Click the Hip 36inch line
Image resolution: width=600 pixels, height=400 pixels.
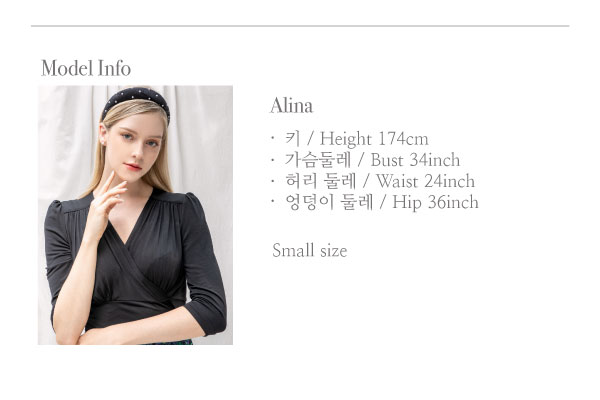(374, 202)
